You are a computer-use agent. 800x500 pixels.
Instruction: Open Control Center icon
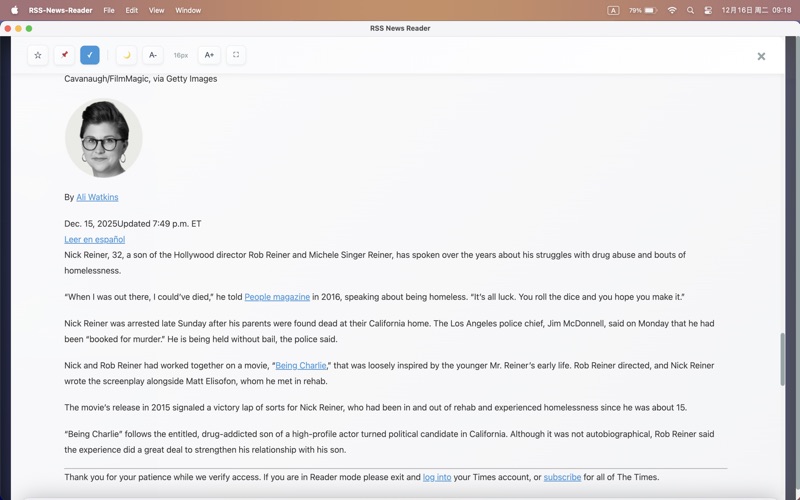[708, 10]
